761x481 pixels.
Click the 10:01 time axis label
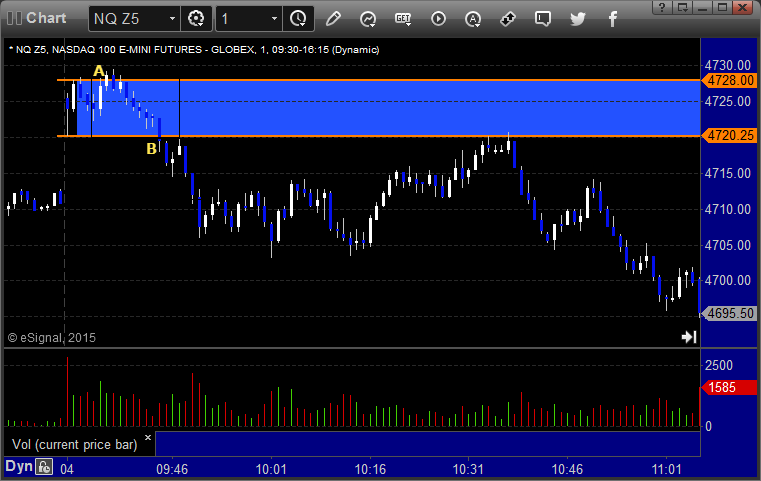pos(271,469)
